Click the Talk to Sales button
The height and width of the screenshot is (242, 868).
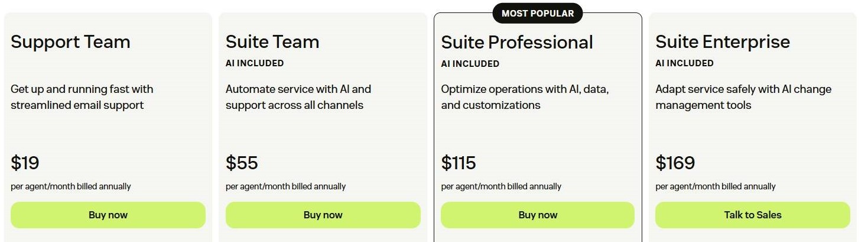(752, 215)
